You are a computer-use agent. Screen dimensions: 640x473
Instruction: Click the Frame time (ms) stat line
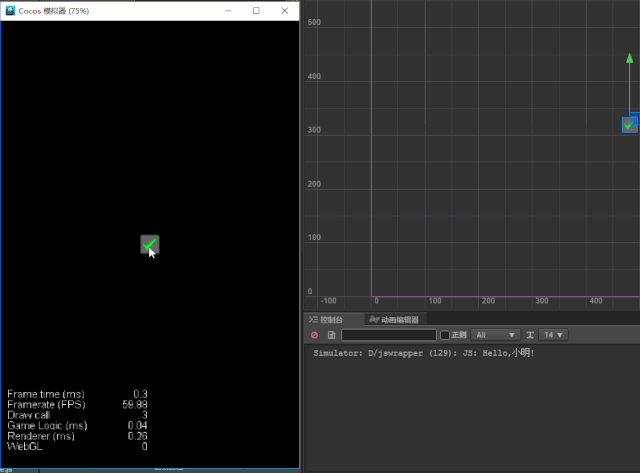[x=77, y=394]
